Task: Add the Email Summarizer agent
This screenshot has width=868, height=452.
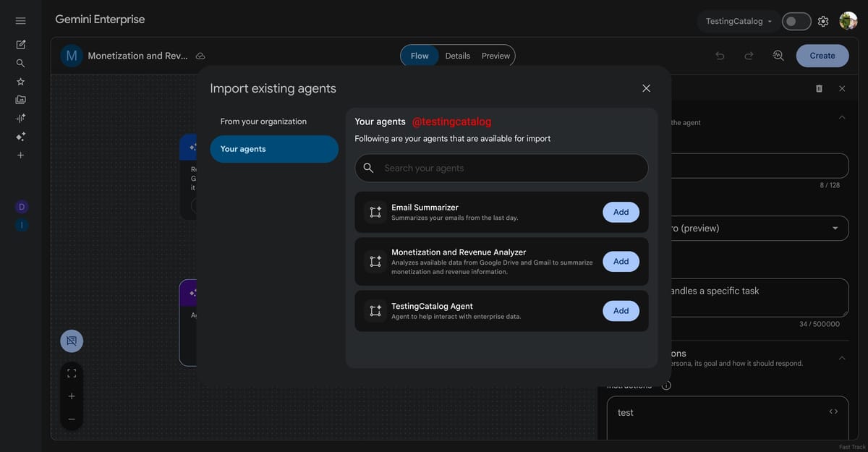Action: pos(621,212)
